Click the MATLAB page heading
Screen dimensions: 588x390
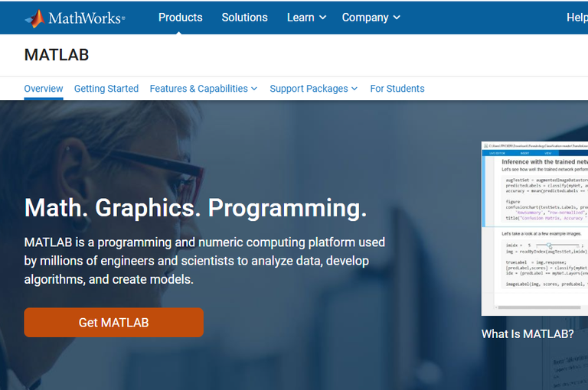(57, 55)
